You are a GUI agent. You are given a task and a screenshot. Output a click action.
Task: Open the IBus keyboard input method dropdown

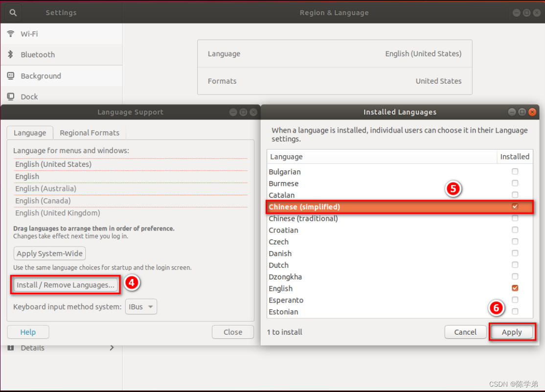pyautogui.click(x=141, y=307)
